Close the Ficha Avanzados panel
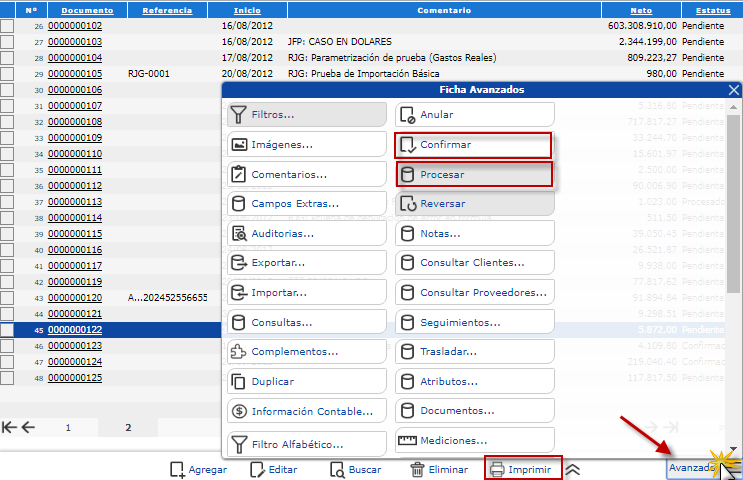The height and width of the screenshot is (480, 743). [x=734, y=90]
